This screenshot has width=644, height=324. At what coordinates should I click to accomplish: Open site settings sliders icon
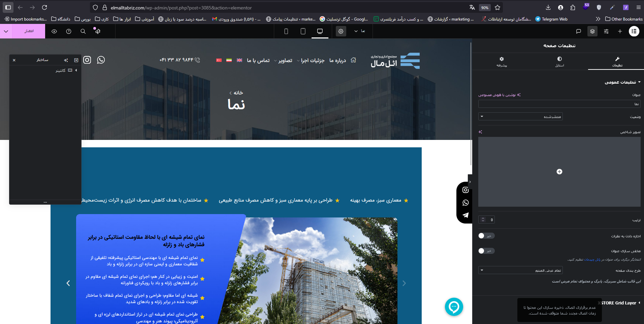(606, 31)
